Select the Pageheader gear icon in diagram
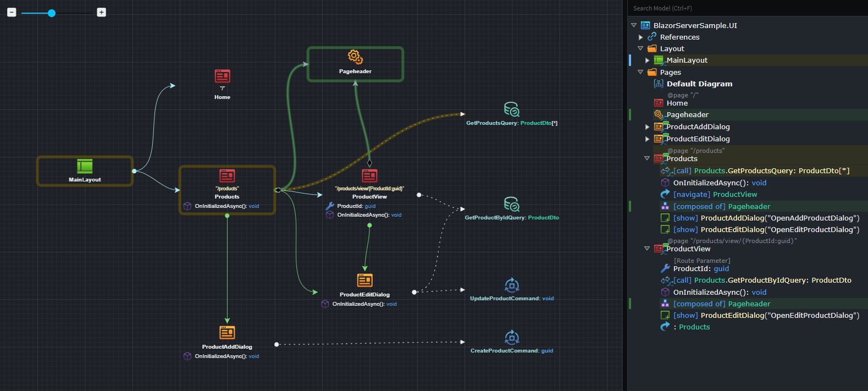 355,57
